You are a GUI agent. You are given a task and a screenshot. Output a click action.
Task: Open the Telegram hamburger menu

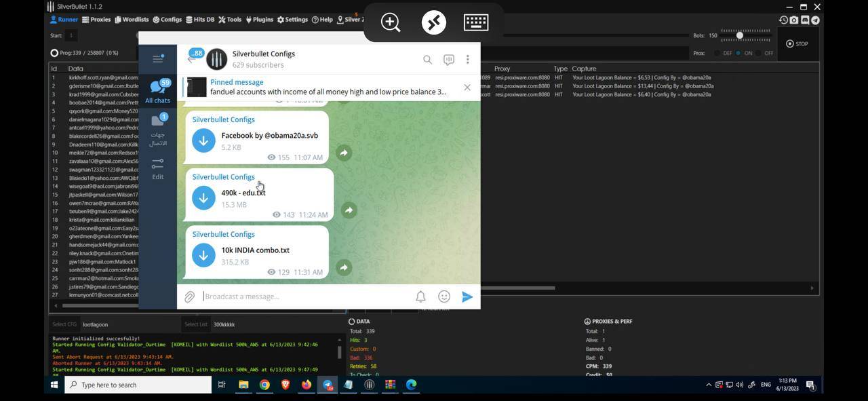[157, 59]
